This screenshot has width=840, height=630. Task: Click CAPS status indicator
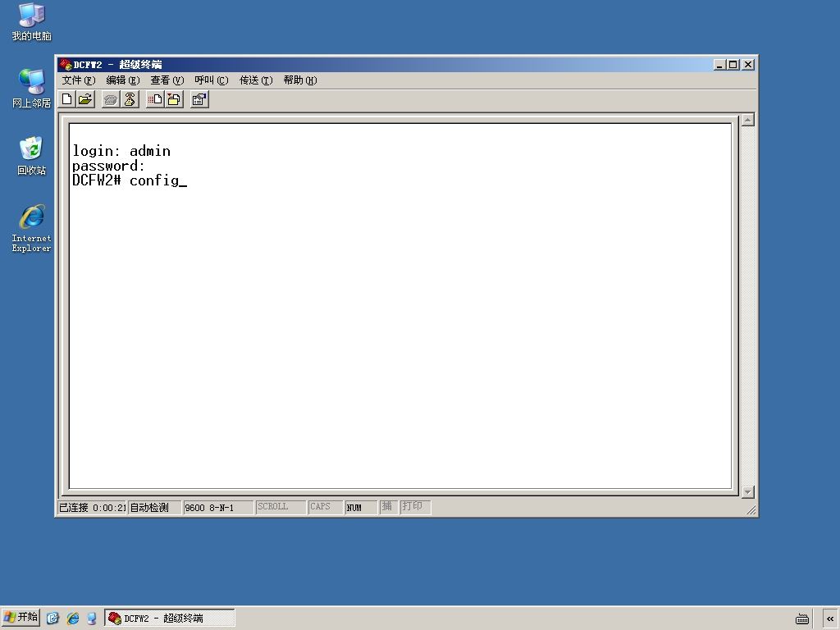[x=325, y=507]
